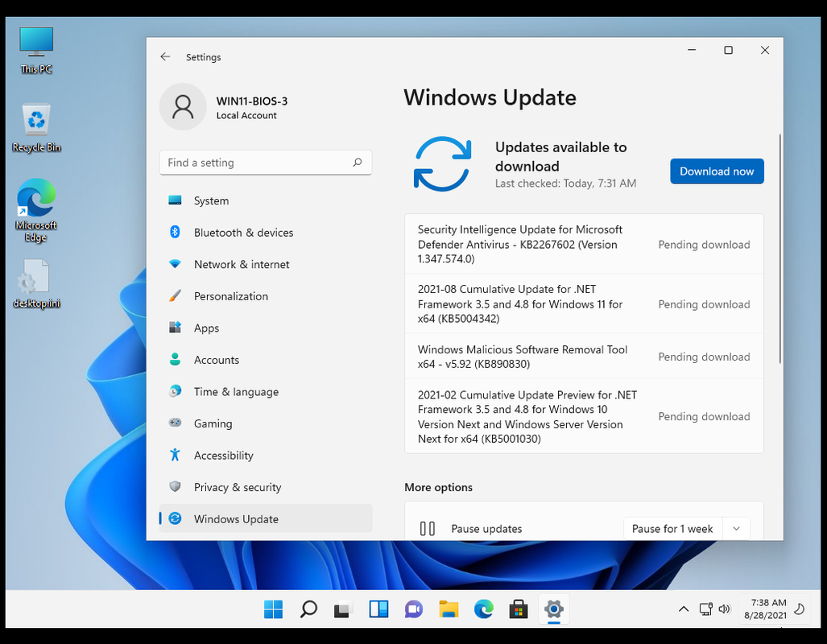The image size is (827, 644).
Task: Click the network icon in the system tray
Action: click(x=705, y=609)
